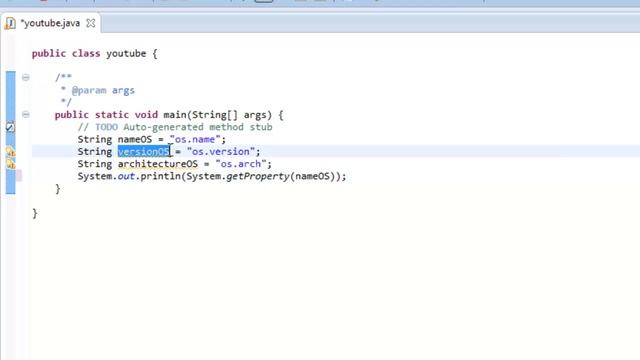Image resolution: width=640 pixels, height=360 pixels.
Task: Click args in the Javadoc comment
Action: point(123,91)
